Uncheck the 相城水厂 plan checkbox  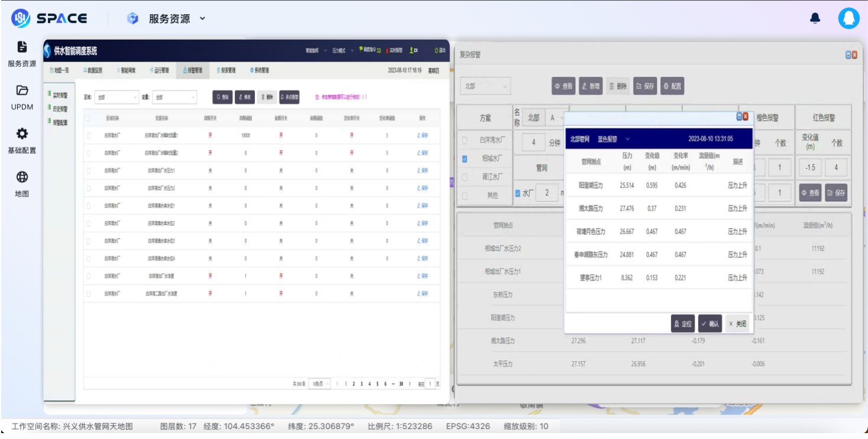click(x=465, y=159)
